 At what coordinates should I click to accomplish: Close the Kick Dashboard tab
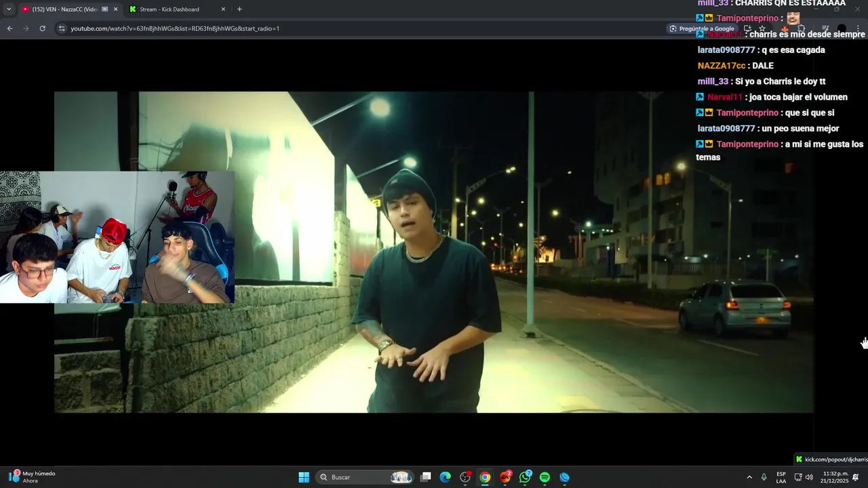click(x=223, y=9)
